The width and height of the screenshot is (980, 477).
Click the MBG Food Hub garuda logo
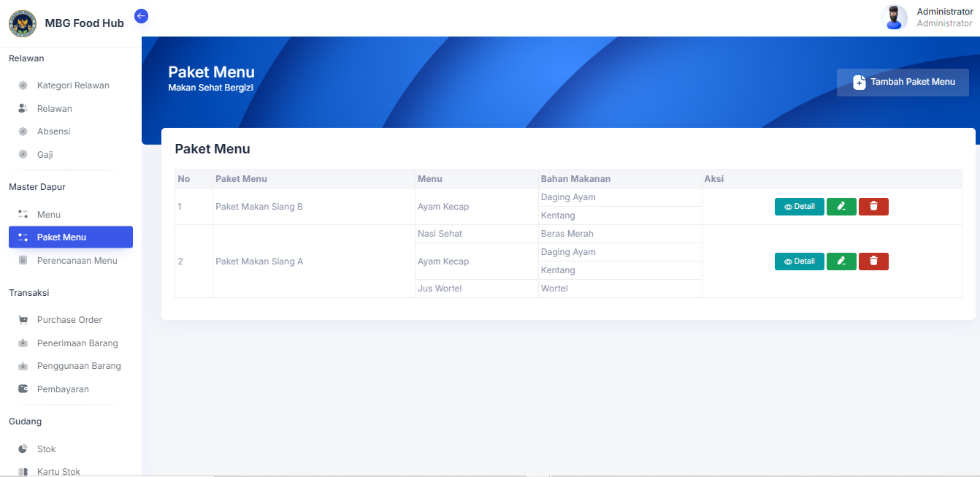[21, 23]
